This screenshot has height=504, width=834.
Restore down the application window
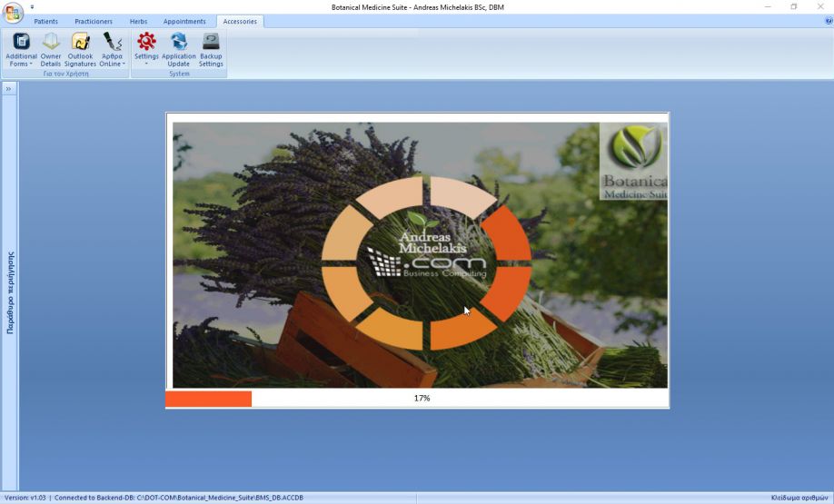794,7
